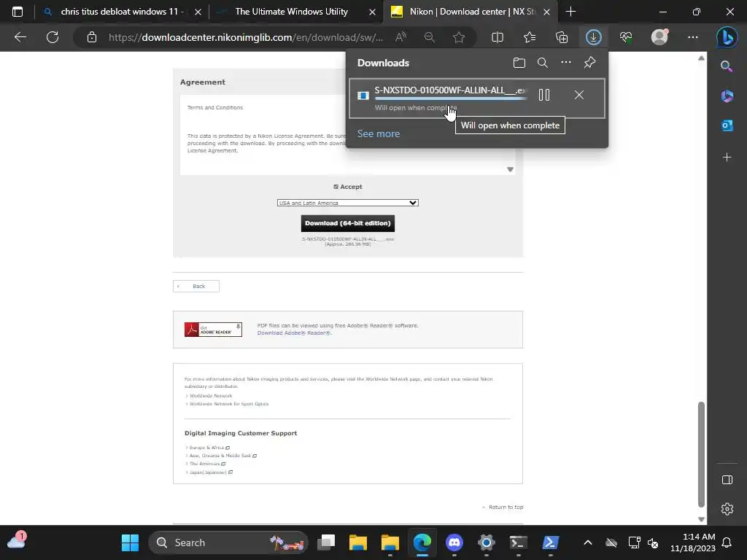Close The Ultimate Windows Utility tab
The image size is (747, 560).
[x=372, y=12]
